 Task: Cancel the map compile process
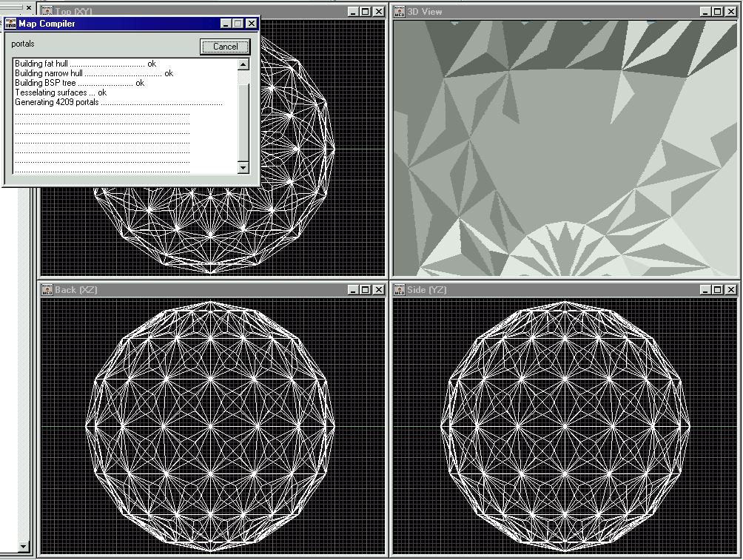[225, 47]
